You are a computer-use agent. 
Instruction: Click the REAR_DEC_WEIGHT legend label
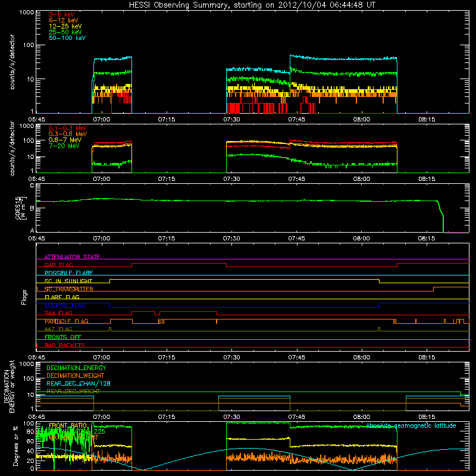pos(73,392)
